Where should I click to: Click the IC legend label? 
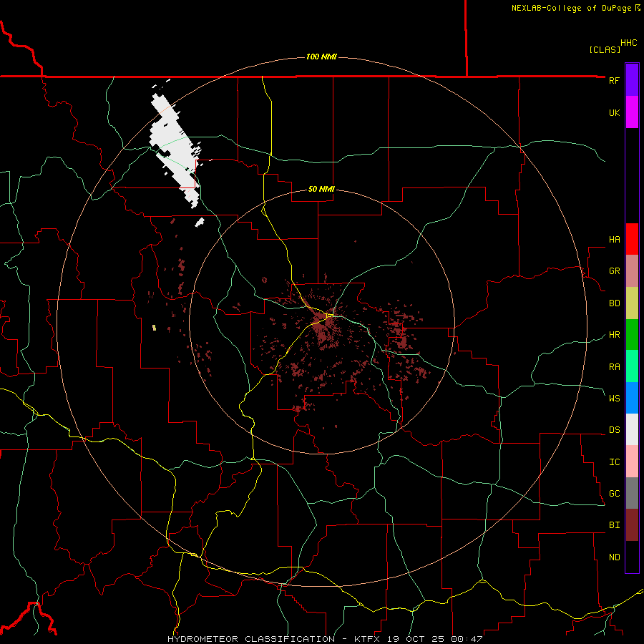(614, 462)
